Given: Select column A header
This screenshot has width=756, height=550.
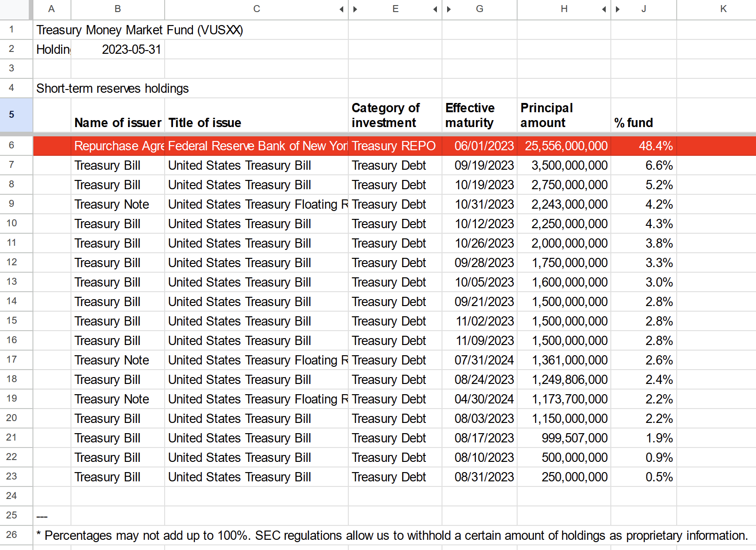Looking at the screenshot, I should [51, 9].
